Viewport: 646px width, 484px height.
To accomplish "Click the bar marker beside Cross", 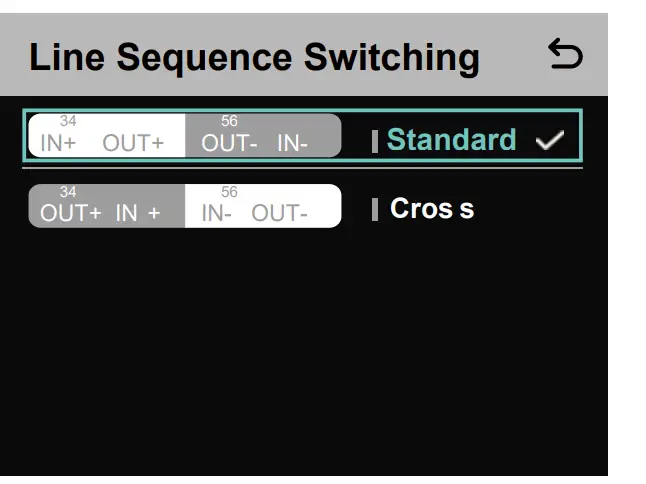I will tap(375, 209).
